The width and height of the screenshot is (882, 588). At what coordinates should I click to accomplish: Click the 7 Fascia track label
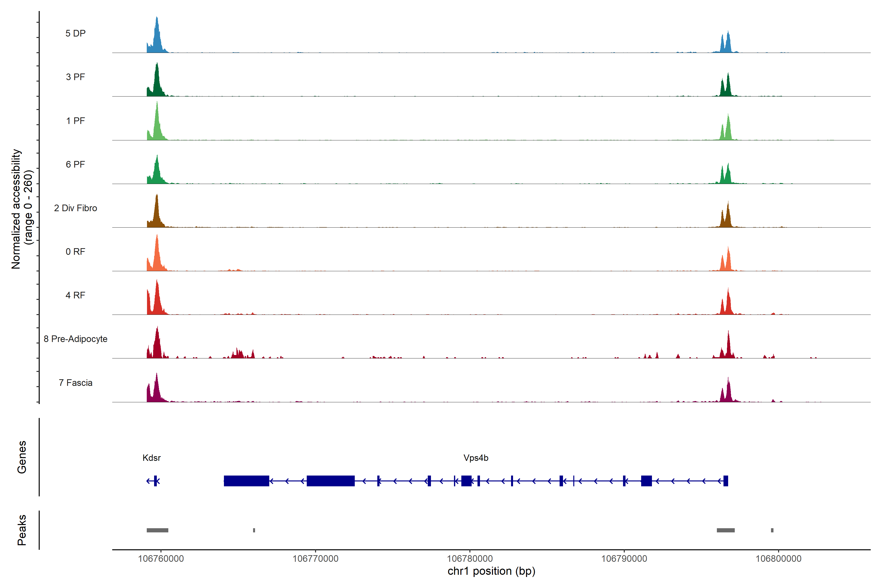[75, 383]
